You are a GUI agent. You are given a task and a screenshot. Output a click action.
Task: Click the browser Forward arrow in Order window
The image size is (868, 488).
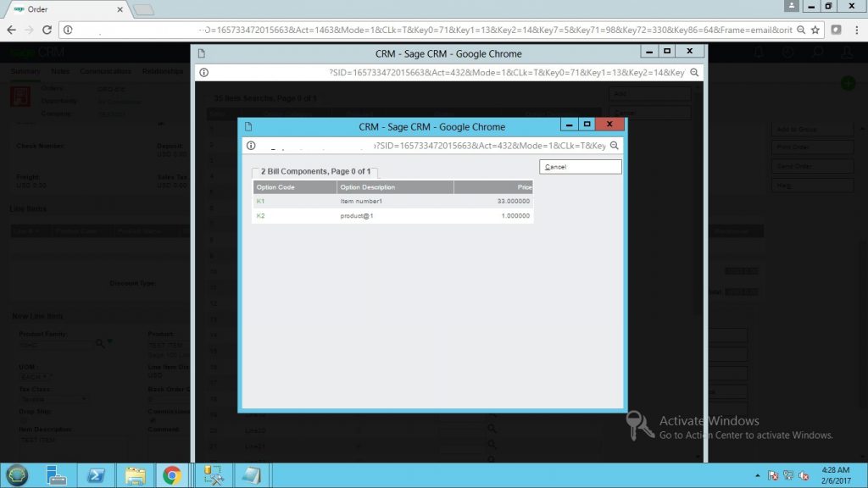(30, 30)
